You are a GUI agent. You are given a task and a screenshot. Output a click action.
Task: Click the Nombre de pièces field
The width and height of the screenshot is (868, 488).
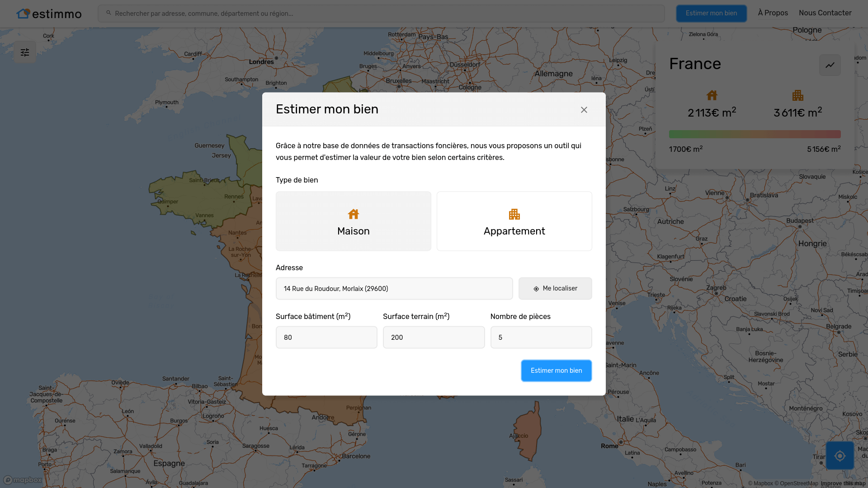(x=541, y=338)
